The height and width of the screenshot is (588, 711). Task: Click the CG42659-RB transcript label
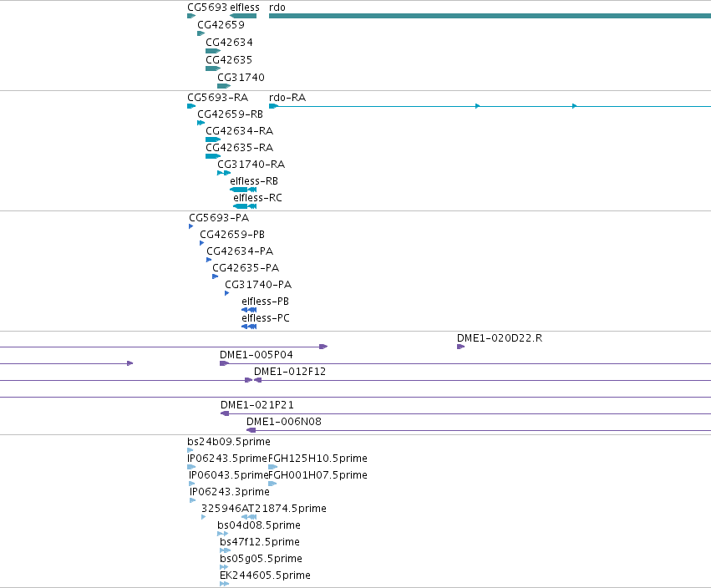tap(230, 114)
